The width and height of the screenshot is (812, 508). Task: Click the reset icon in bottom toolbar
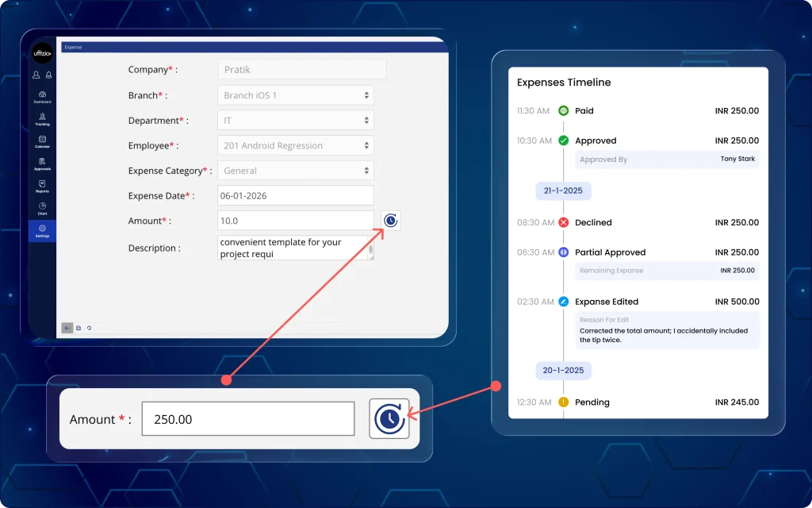coord(89,328)
